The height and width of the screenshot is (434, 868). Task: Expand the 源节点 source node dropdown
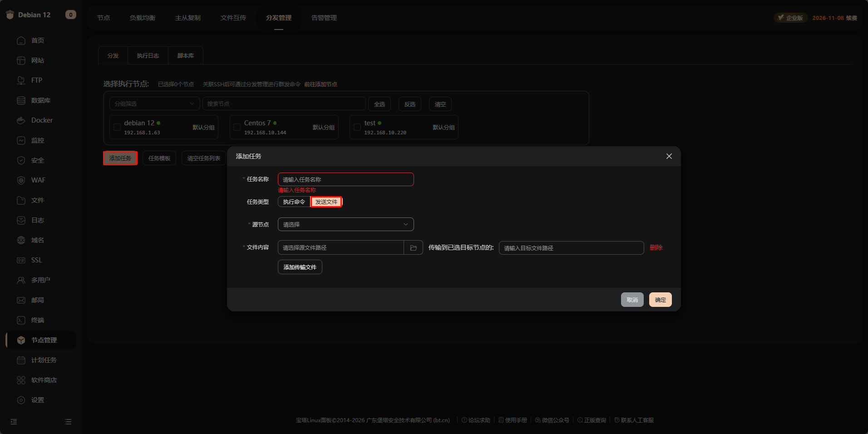click(345, 225)
